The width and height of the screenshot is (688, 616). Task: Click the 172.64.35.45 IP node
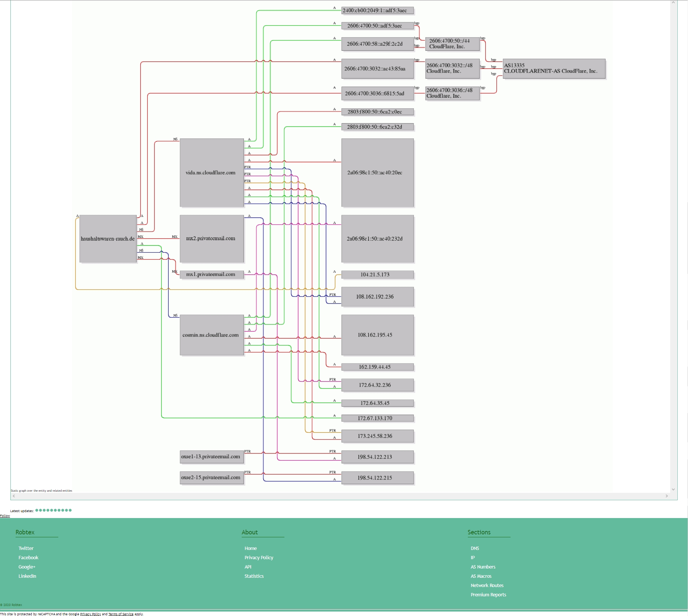pyautogui.click(x=378, y=403)
